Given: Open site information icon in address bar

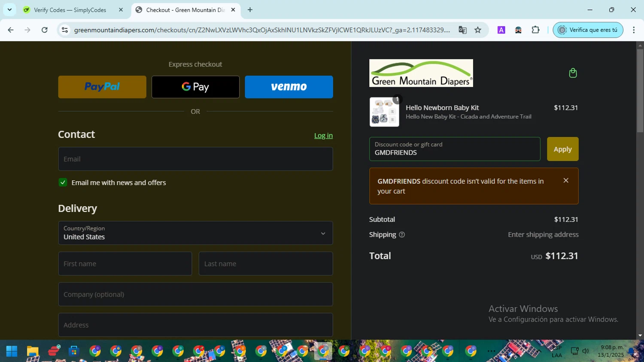Looking at the screenshot, I should (x=65, y=30).
